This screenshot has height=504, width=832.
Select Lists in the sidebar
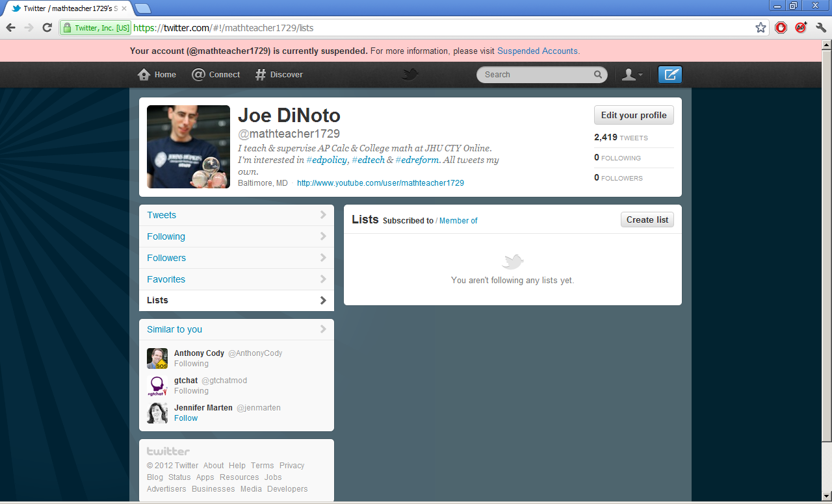(x=237, y=301)
